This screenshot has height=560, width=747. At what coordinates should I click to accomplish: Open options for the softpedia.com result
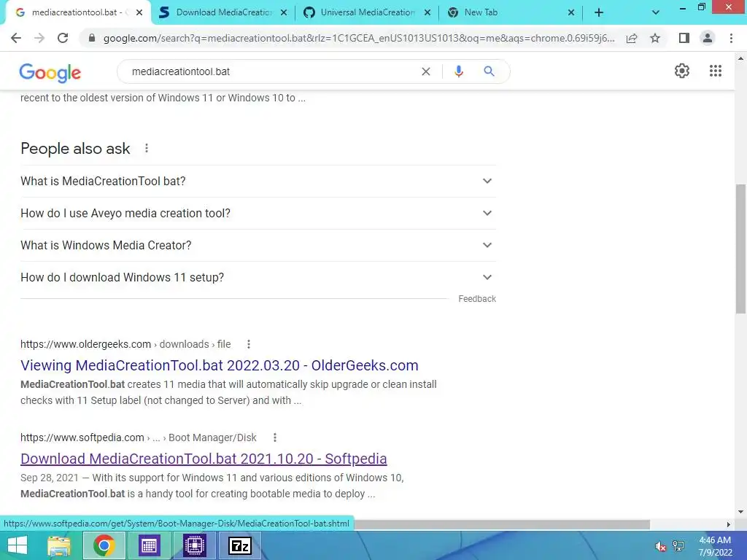[x=275, y=437]
